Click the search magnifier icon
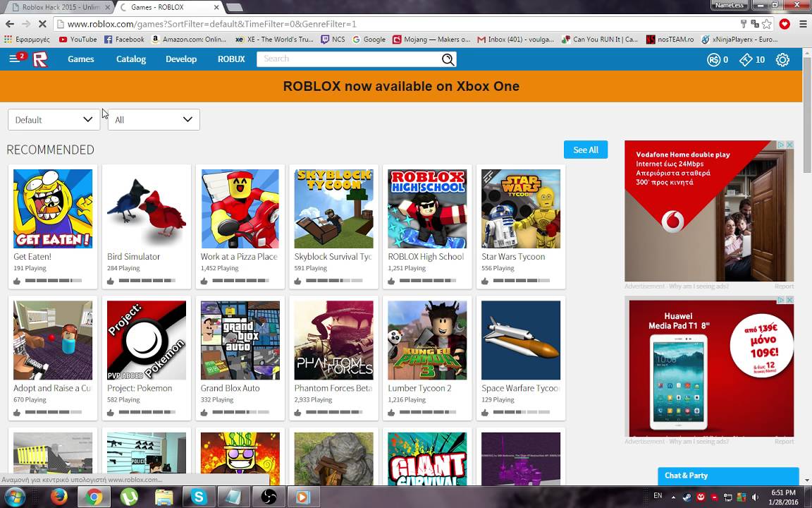812x508 pixels. point(448,59)
